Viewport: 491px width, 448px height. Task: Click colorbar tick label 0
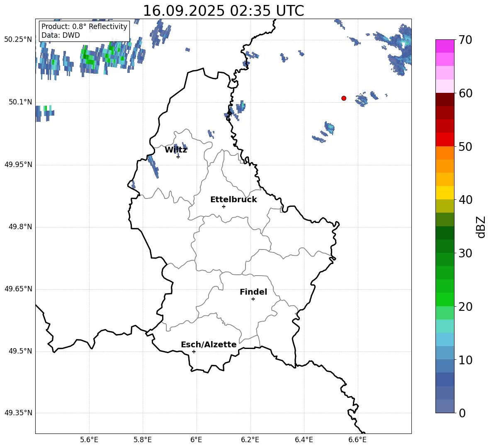(x=462, y=413)
